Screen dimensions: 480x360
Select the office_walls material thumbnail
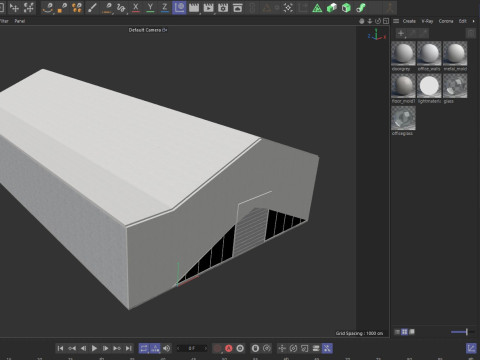429,53
